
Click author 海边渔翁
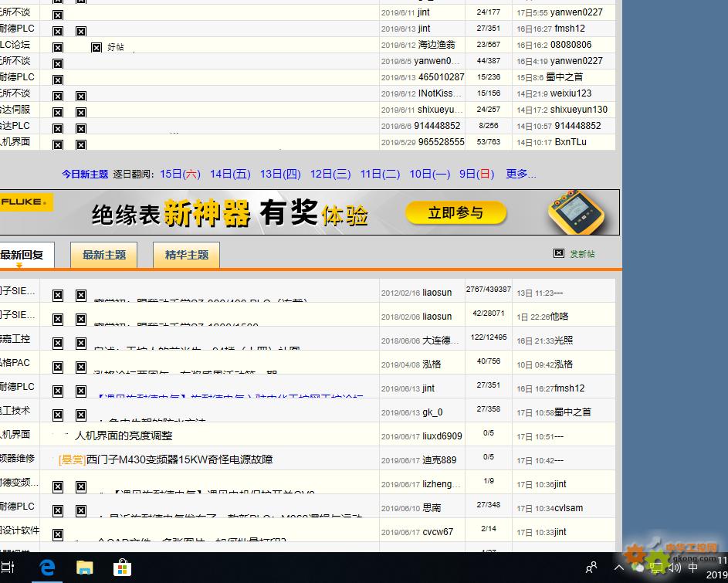click(x=436, y=45)
